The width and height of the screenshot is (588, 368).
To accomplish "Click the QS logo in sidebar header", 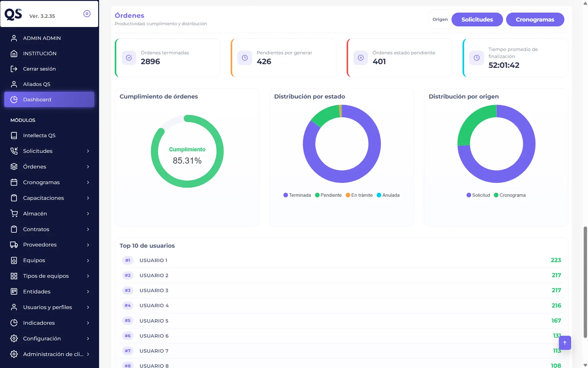I will pyautogui.click(x=13, y=14).
